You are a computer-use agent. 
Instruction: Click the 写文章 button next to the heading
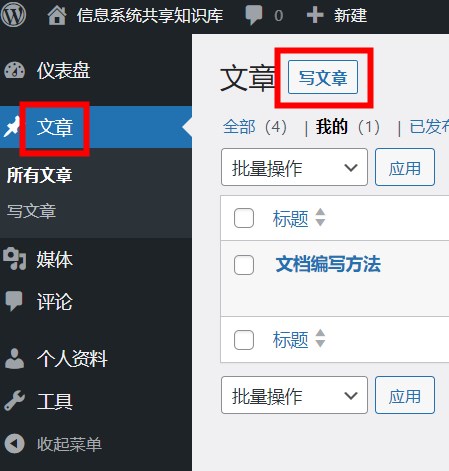pos(323,77)
